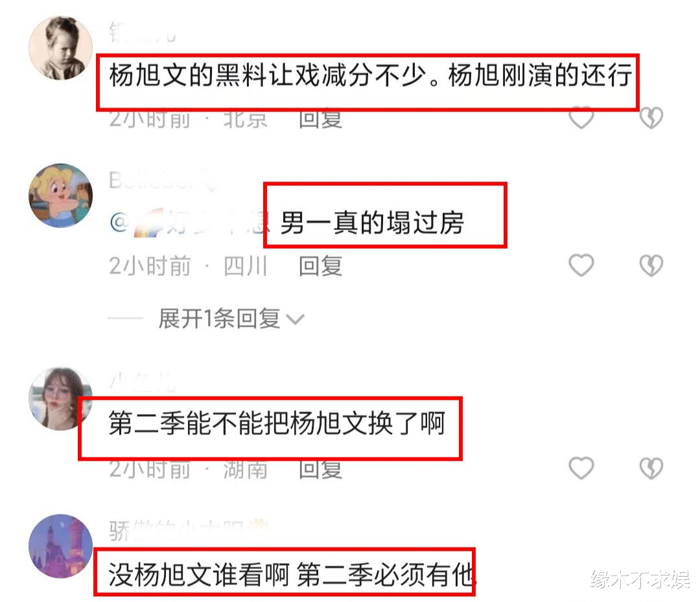Open the cartoon blonde girl avatar profile
The width and height of the screenshot is (700, 602).
[x=61, y=196]
